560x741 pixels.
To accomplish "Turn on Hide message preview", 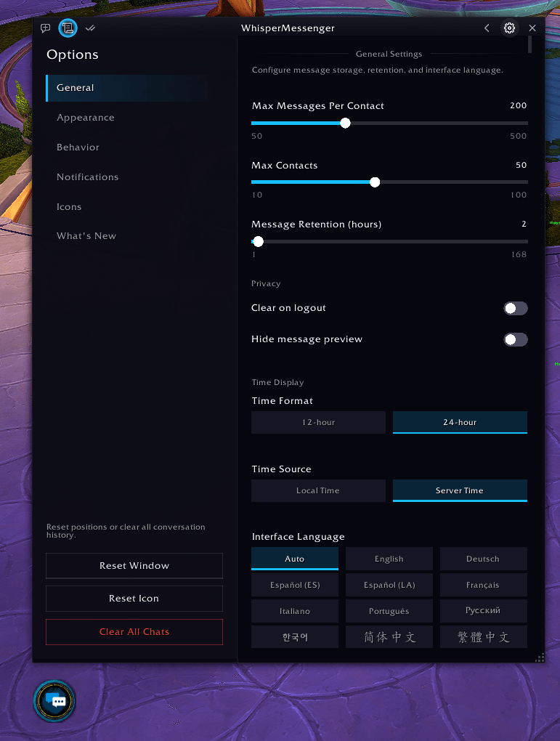I will [x=515, y=339].
